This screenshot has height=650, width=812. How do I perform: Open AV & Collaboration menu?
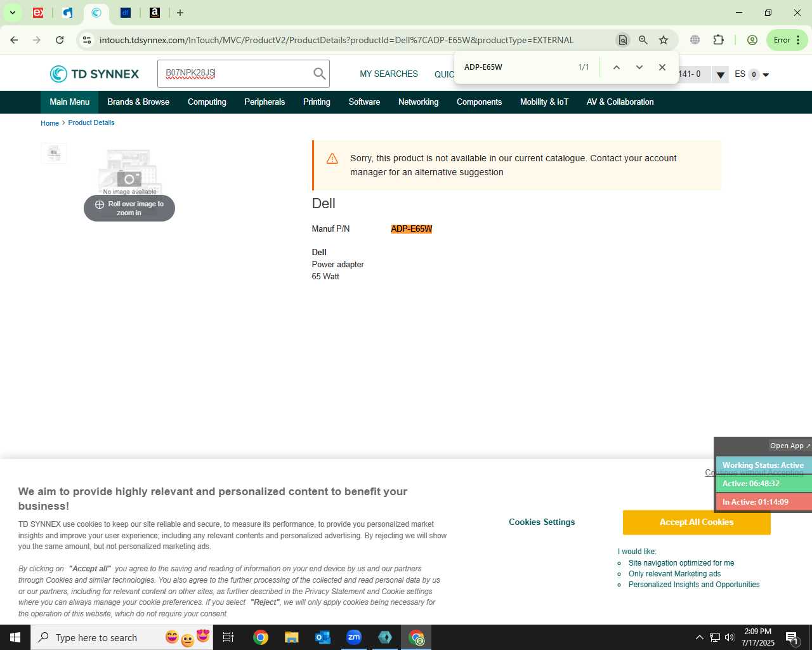pos(620,102)
